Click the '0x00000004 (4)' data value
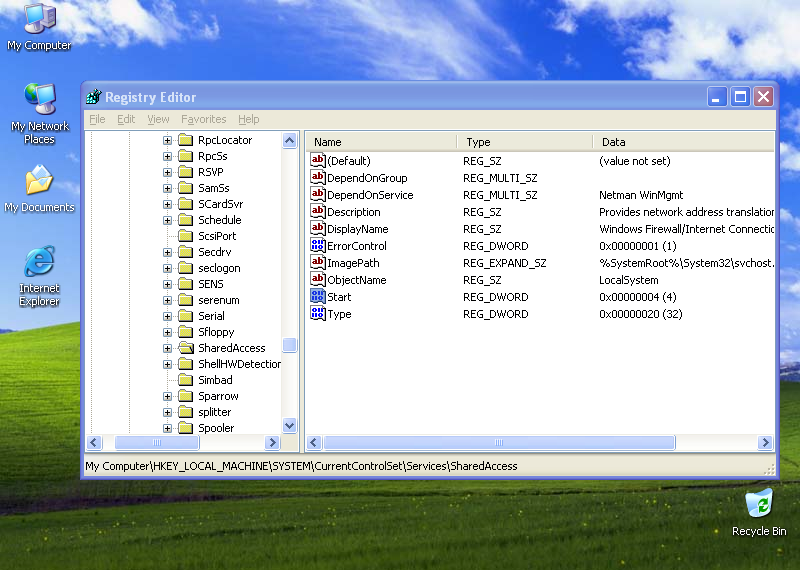 tap(637, 297)
